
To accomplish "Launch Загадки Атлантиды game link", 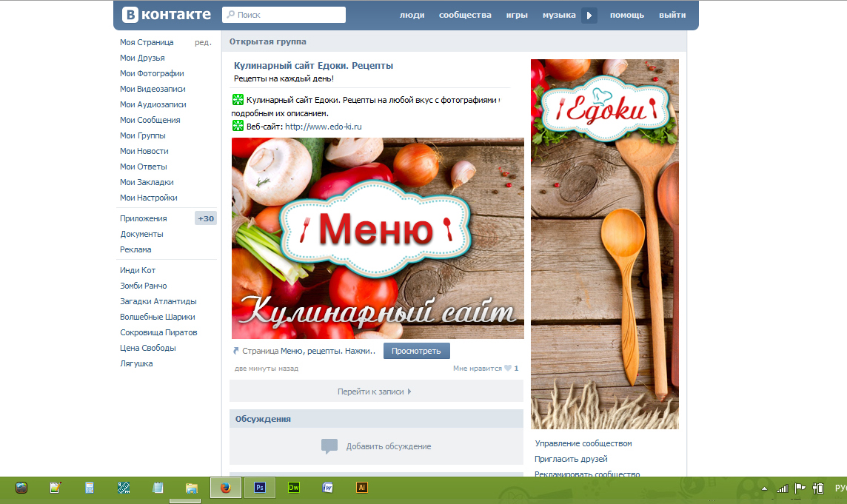I will pyautogui.click(x=158, y=301).
